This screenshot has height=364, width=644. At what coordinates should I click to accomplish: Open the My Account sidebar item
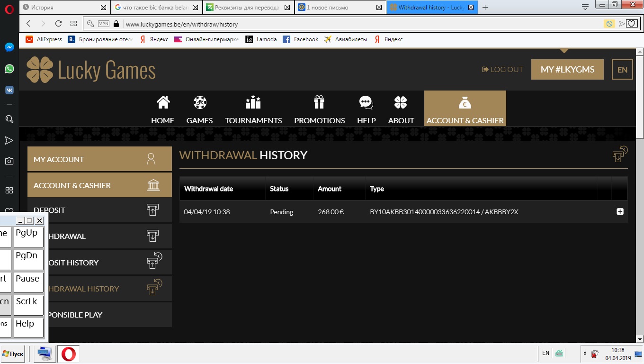99,159
